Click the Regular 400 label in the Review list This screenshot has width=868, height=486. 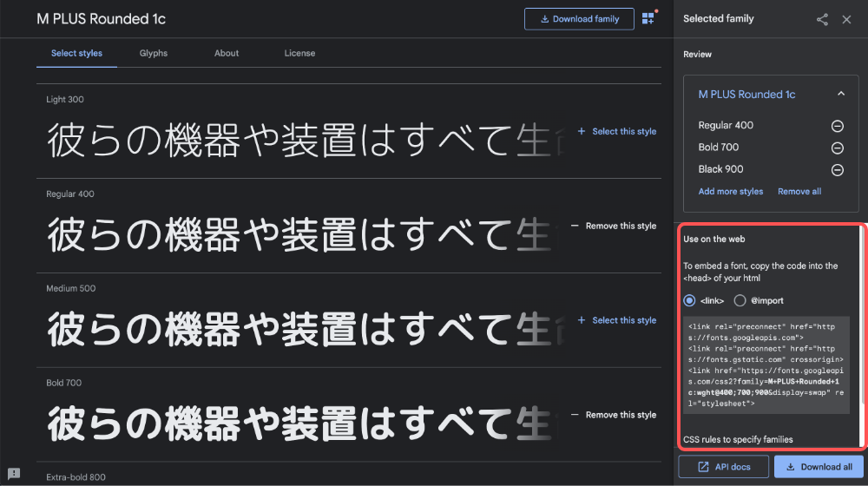[x=726, y=125]
